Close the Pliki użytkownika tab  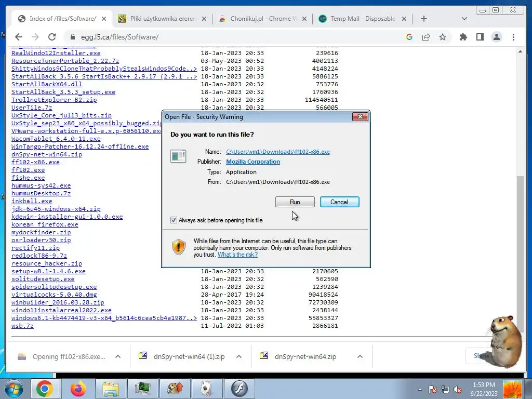204,19
